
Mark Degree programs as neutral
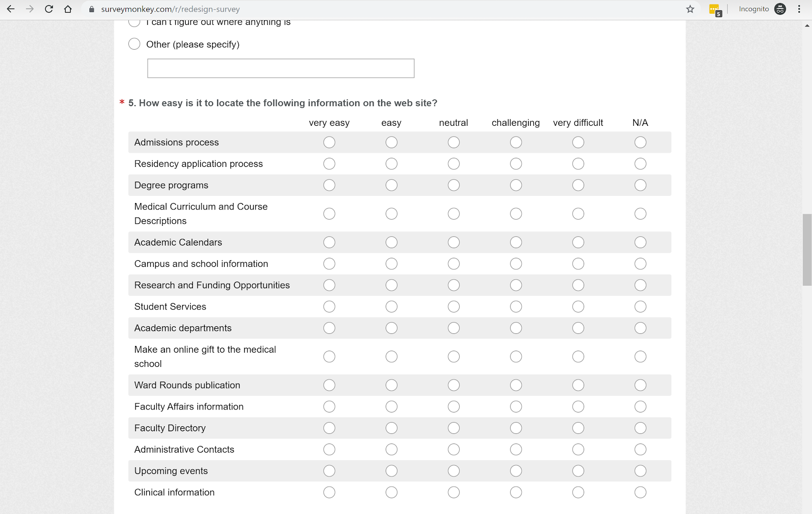pyautogui.click(x=454, y=185)
